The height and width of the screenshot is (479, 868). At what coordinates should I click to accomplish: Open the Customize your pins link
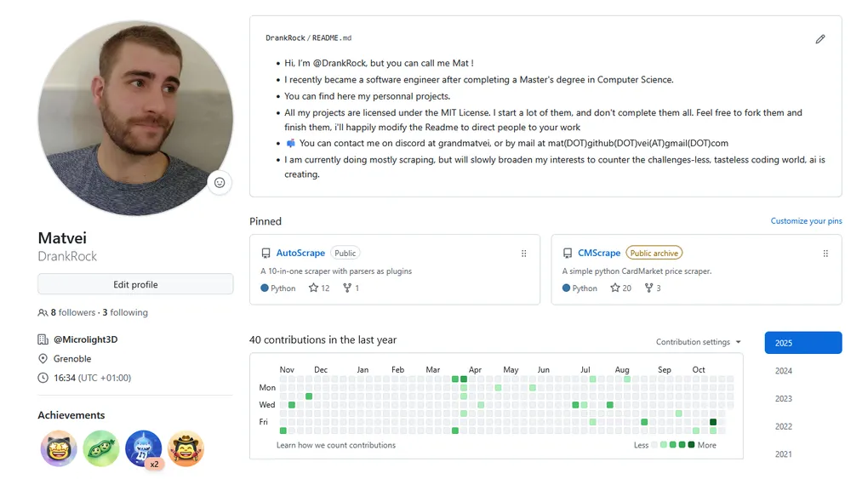806,221
